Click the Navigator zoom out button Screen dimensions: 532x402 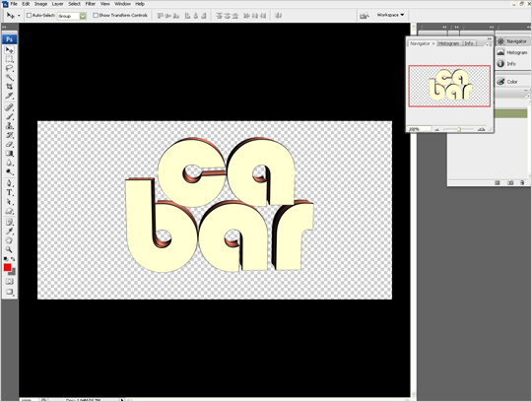437,129
